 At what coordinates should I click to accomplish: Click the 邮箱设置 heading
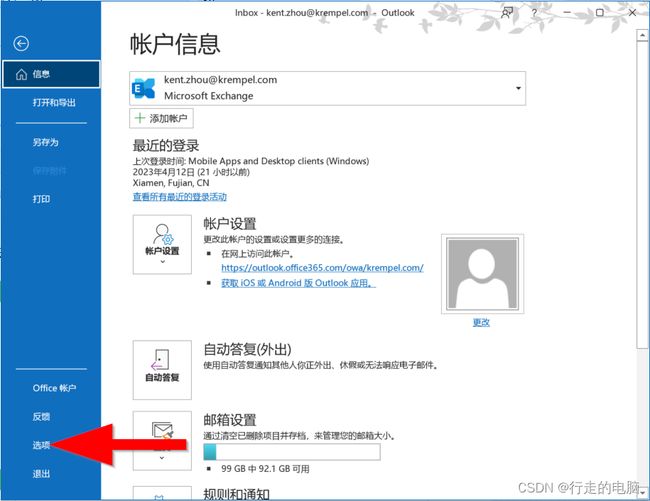click(x=230, y=420)
